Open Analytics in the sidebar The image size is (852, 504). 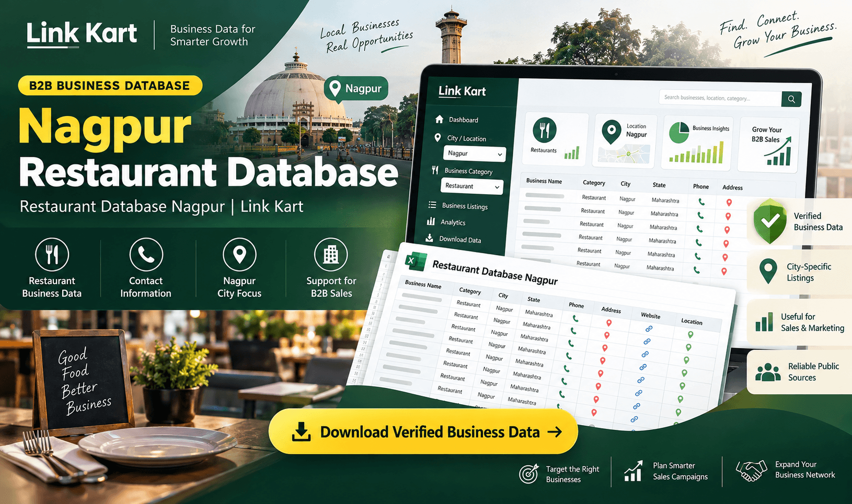446,222
